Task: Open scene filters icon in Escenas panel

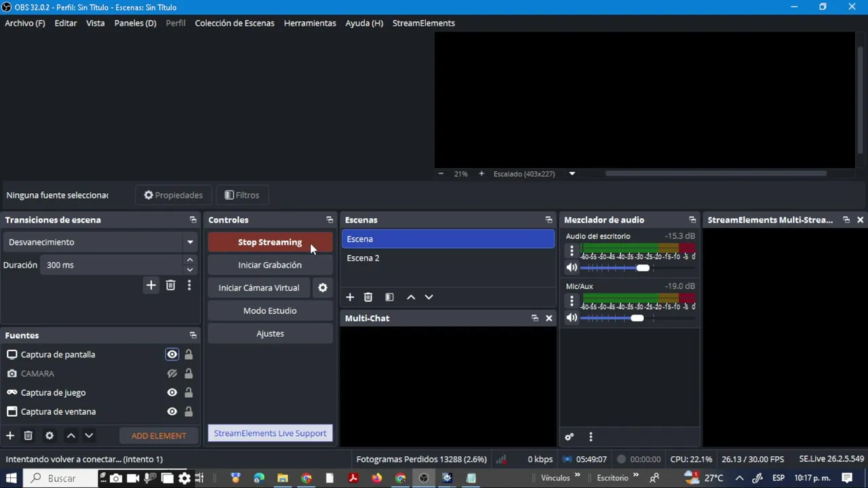Action: point(389,297)
